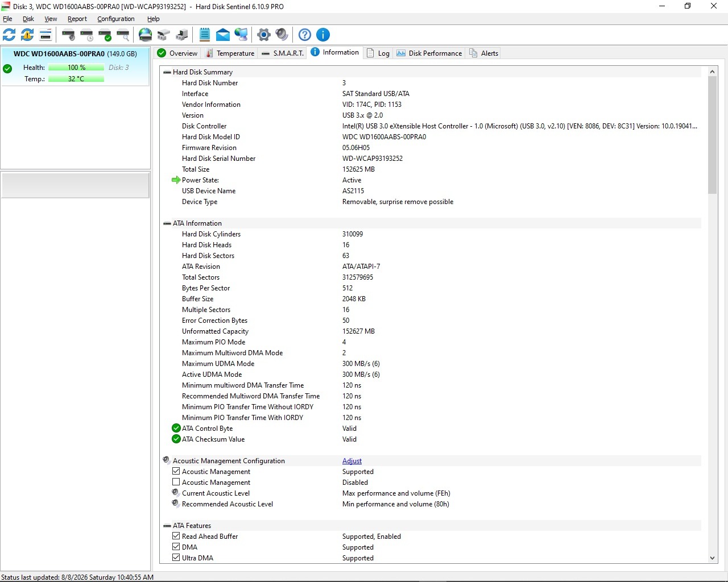Toggle the Acoustic Management checkbox marked Supported
Image resolution: width=728 pixels, height=582 pixels.
(176, 471)
